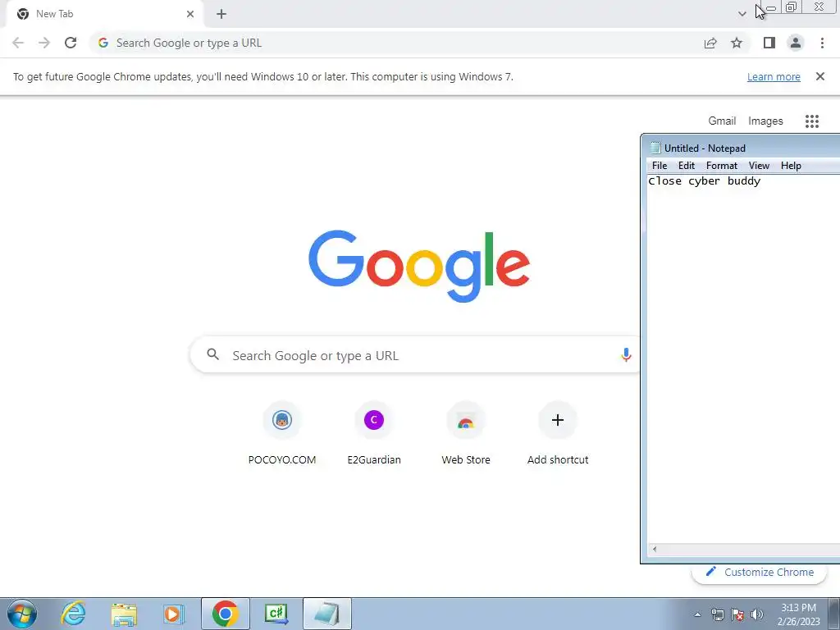Open the taskbar clock and date
840x630 pixels.
click(798, 614)
